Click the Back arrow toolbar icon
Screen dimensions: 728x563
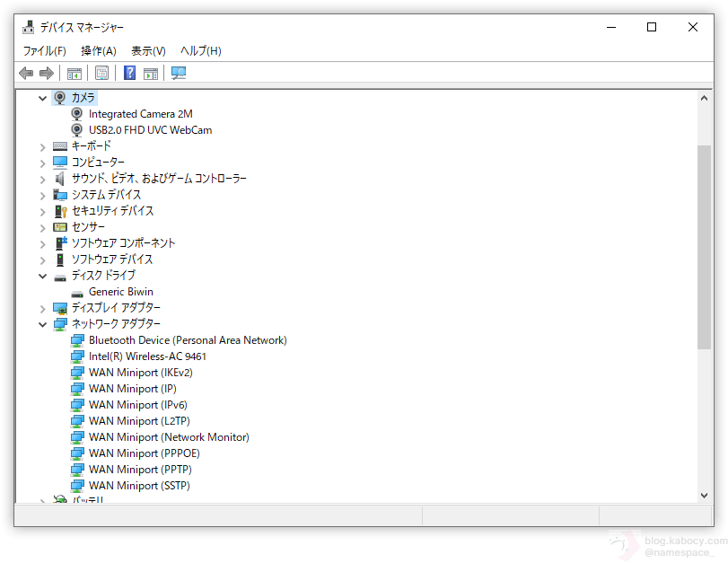(x=26, y=73)
